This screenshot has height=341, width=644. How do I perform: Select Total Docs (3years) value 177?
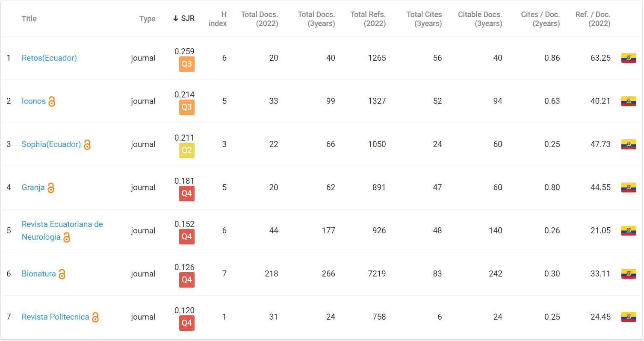coord(328,231)
